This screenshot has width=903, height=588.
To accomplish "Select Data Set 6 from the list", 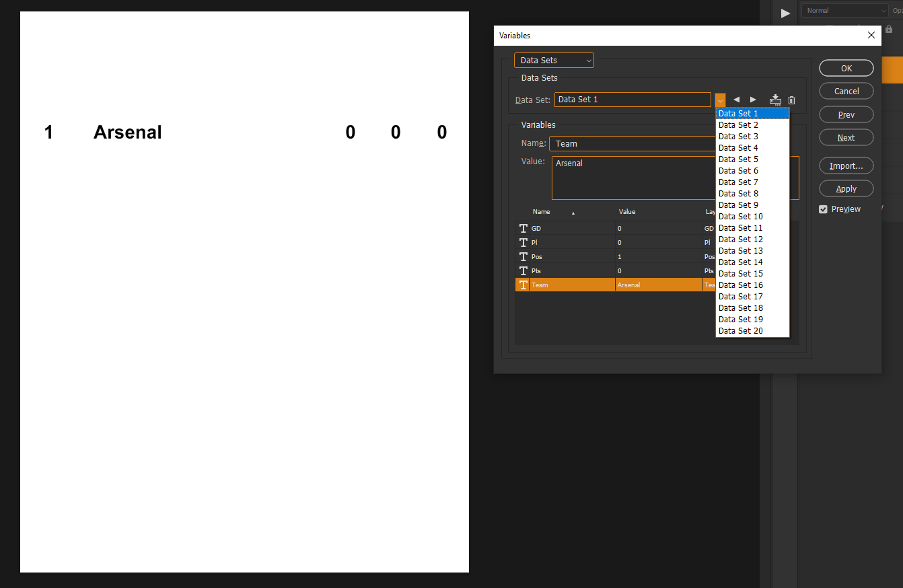I will 752,171.
